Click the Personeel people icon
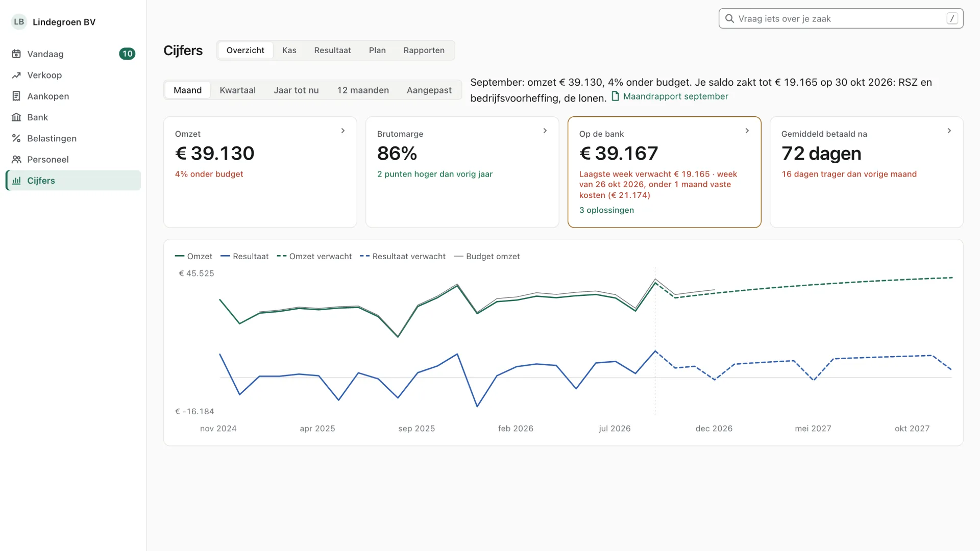The width and height of the screenshot is (980, 551). [16, 159]
